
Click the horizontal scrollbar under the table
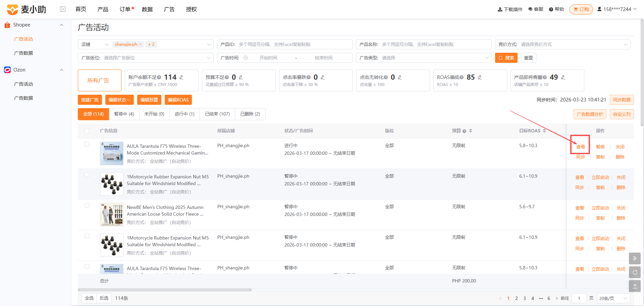click(x=165, y=290)
